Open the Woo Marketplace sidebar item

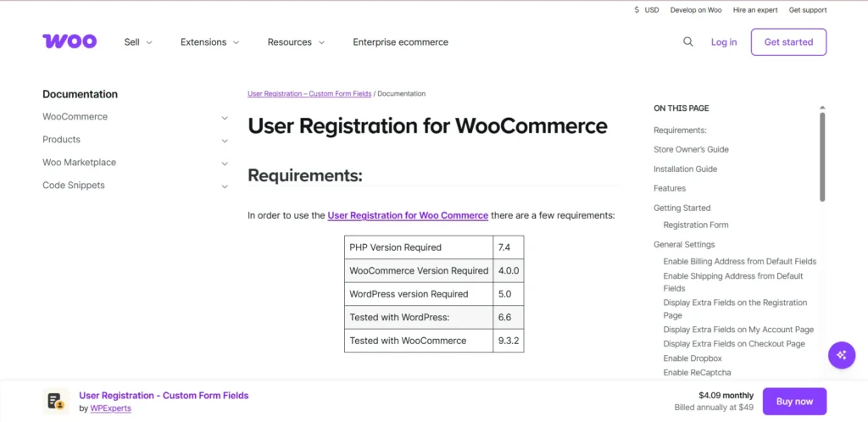click(x=79, y=163)
